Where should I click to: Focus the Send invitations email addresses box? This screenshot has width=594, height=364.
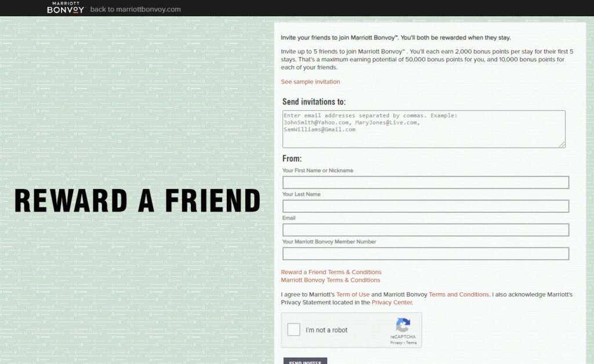(423, 129)
